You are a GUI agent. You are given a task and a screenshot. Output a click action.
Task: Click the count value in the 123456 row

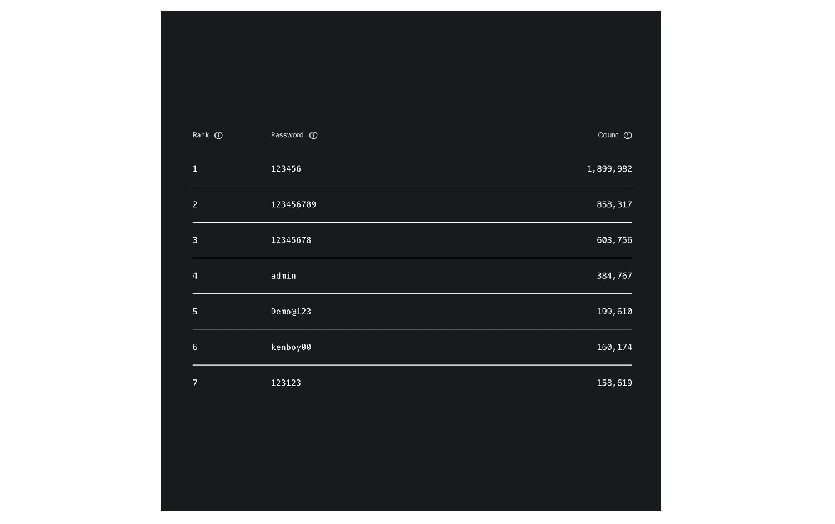[x=609, y=169]
